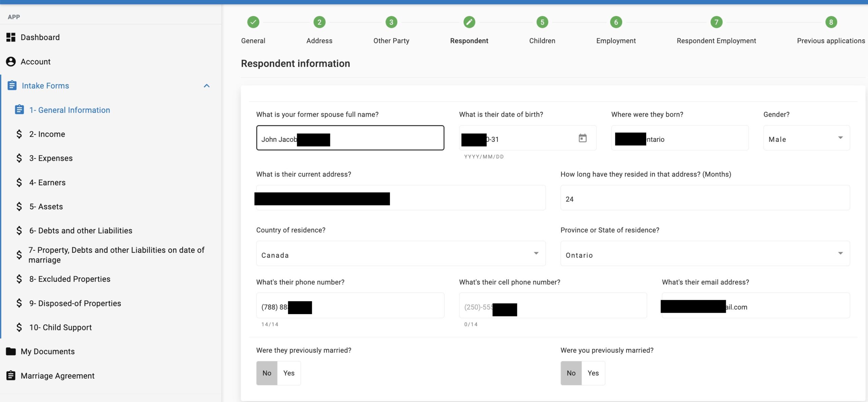This screenshot has width=868, height=402.
Task: Toggle Yes on their previous marriage question
Action: click(x=289, y=373)
